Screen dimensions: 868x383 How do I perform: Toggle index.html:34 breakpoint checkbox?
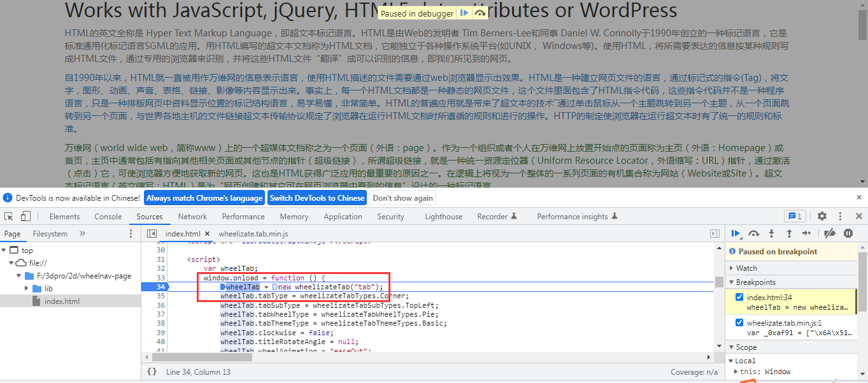[739, 298]
